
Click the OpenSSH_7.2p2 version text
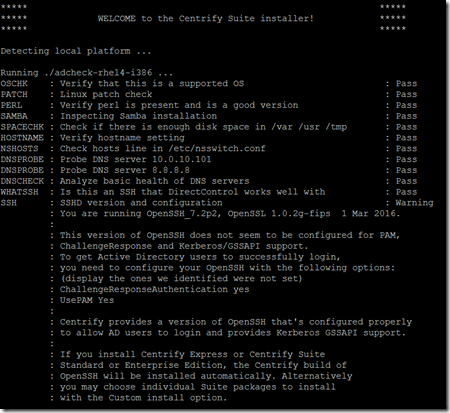(184, 214)
